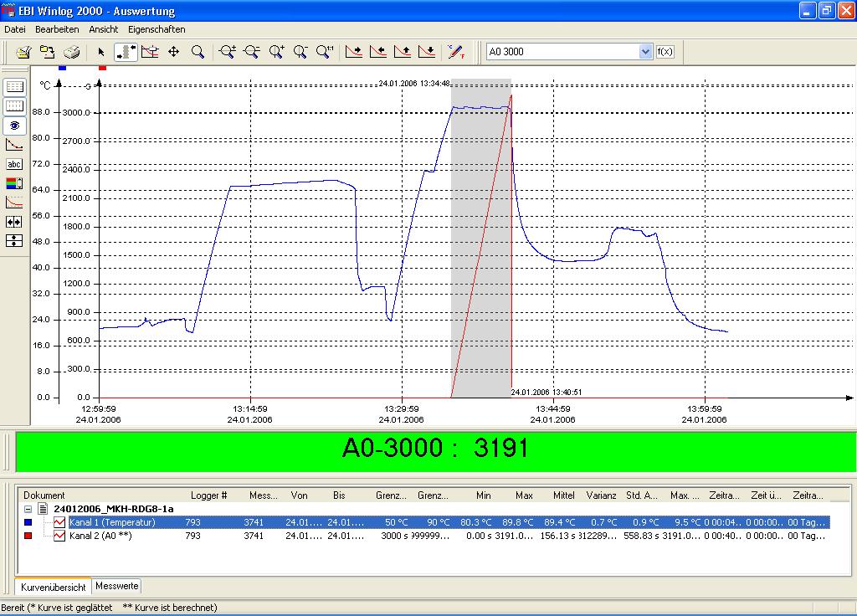
Task: Click the vertical zoom in magnifier
Action: coord(276,52)
